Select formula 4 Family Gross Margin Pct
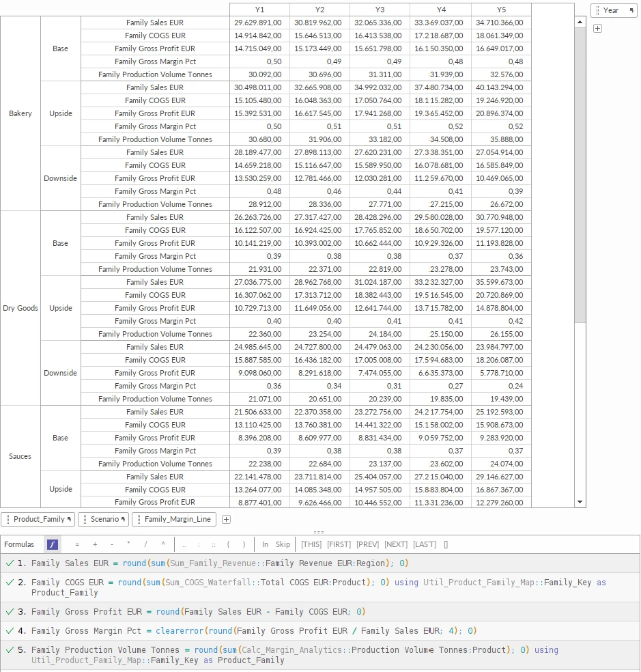The height and width of the screenshot is (672, 641). coord(320,631)
